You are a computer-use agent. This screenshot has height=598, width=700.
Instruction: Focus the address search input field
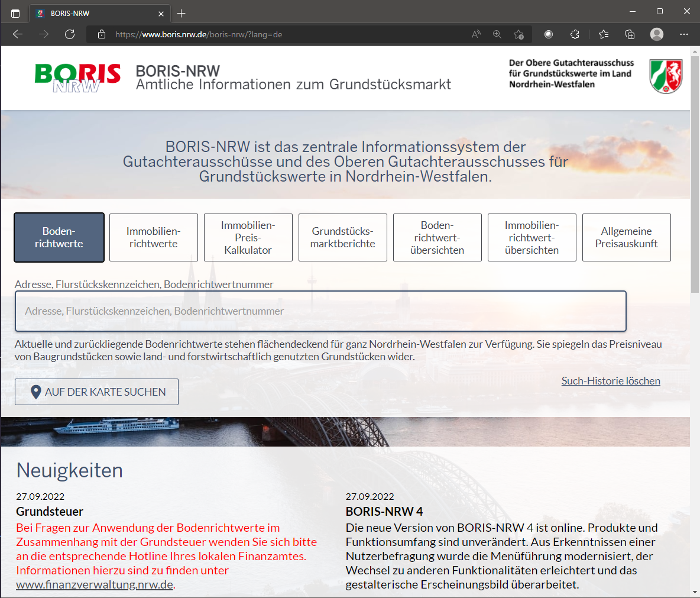(x=320, y=311)
